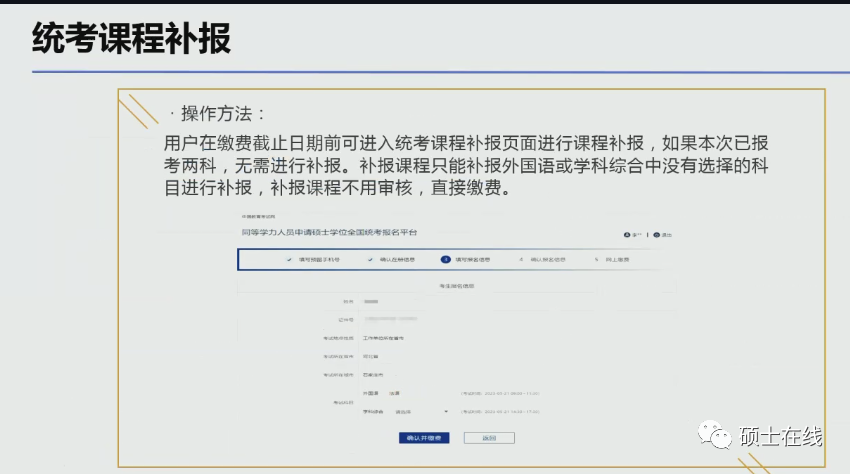This screenshot has height=474, width=850.
Task: Click the 中国教育考试网 logo link
Action: click(x=257, y=215)
